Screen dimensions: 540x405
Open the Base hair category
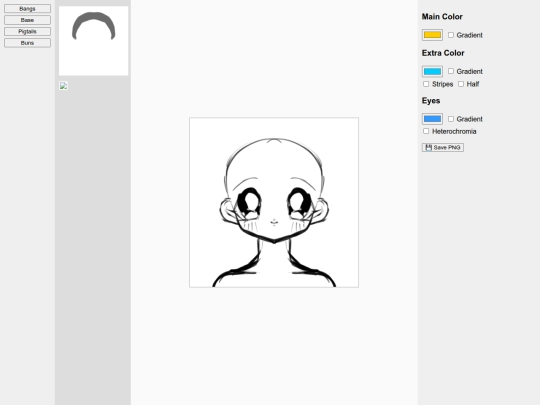27,20
